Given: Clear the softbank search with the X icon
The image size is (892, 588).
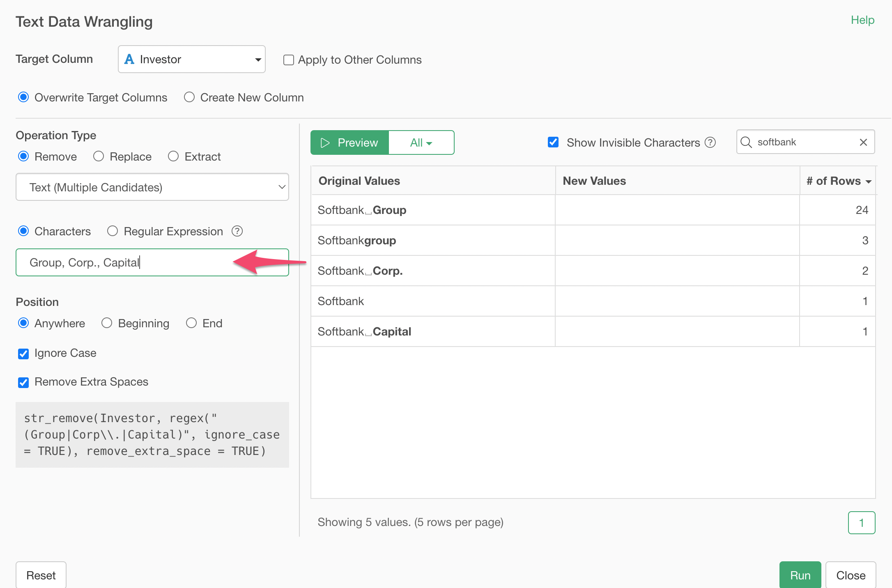Looking at the screenshot, I should tap(863, 142).
